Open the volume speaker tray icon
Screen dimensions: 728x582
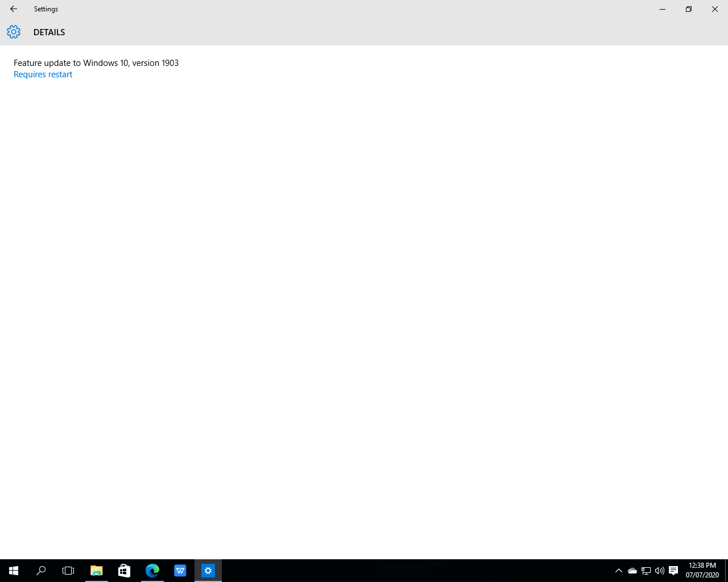(x=660, y=571)
